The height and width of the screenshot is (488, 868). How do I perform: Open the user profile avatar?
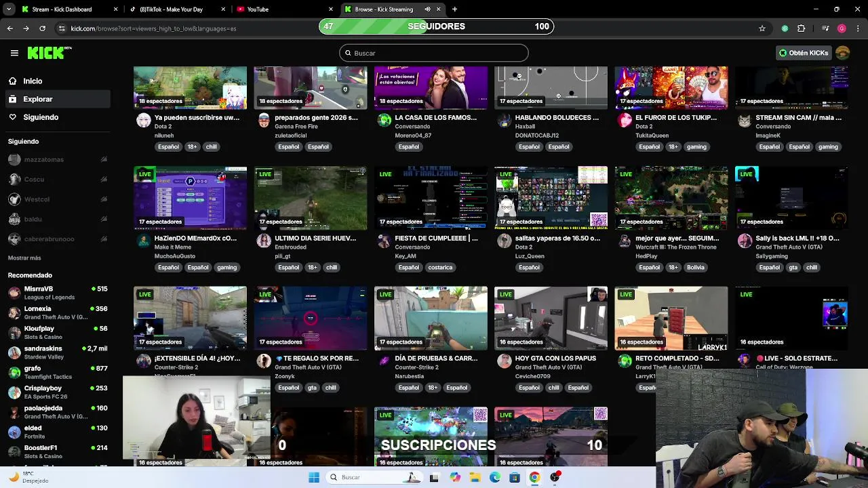pyautogui.click(x=843, y=53)
